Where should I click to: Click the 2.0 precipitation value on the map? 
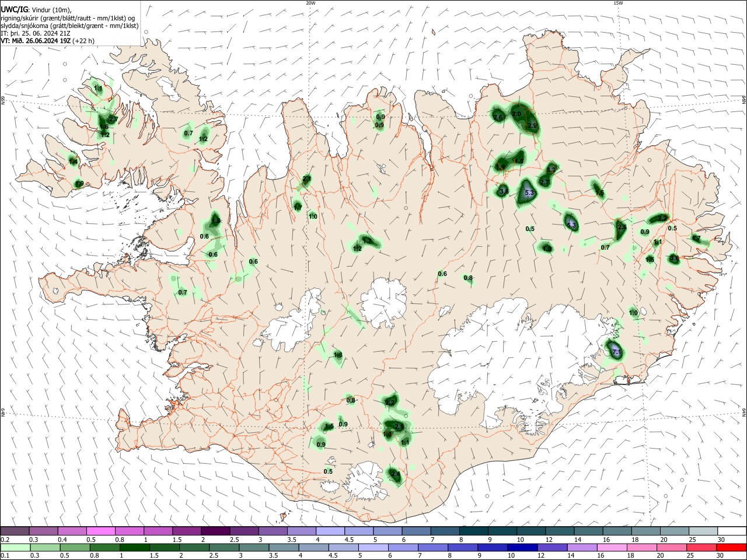(x=517, y=114)
